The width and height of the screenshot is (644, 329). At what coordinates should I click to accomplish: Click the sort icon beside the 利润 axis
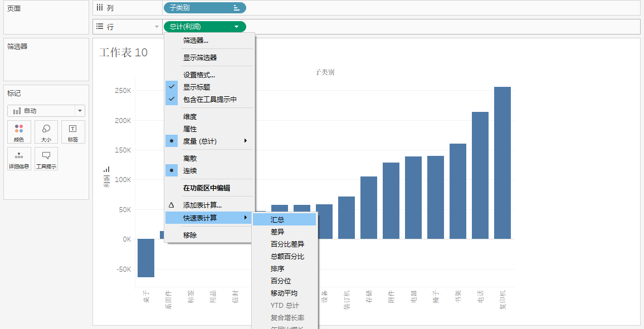(x=106, y=169)
